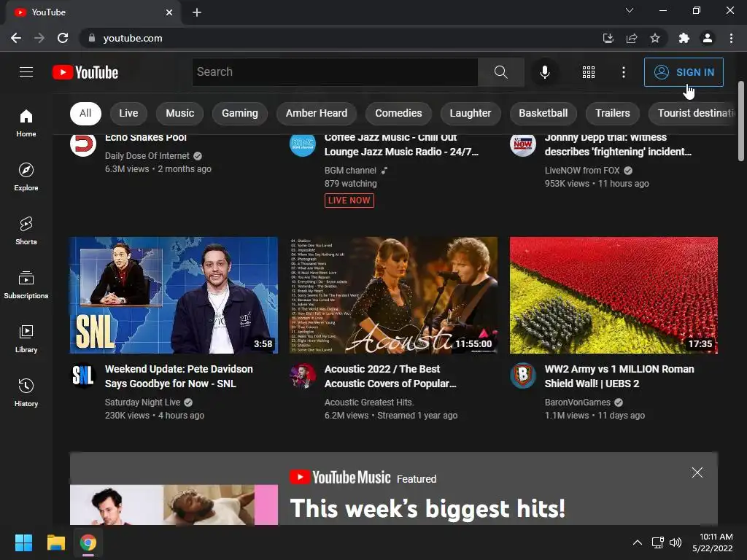Open the WW2 Army vs Roman thumbnail
This screenshot has width=747, height=560.
point(614,295)
